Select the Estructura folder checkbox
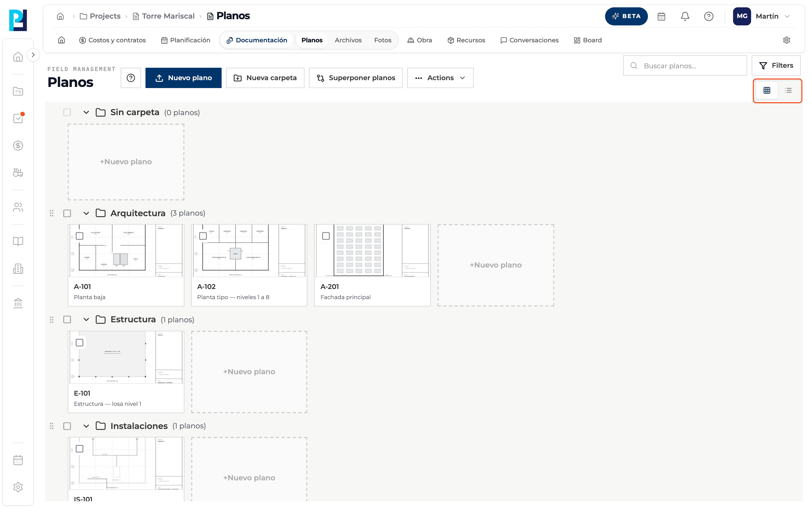 pyautogui.click(x=67, y=319)
